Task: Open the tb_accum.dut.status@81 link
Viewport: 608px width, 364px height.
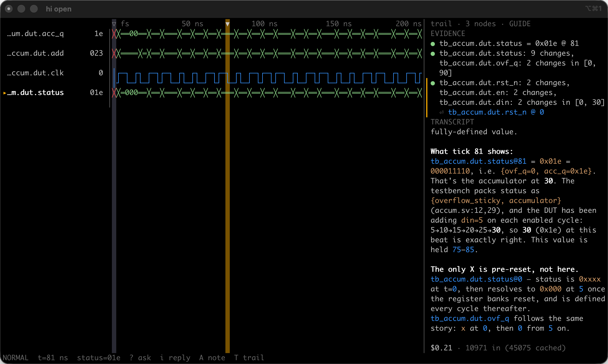Action: point(478,161)
